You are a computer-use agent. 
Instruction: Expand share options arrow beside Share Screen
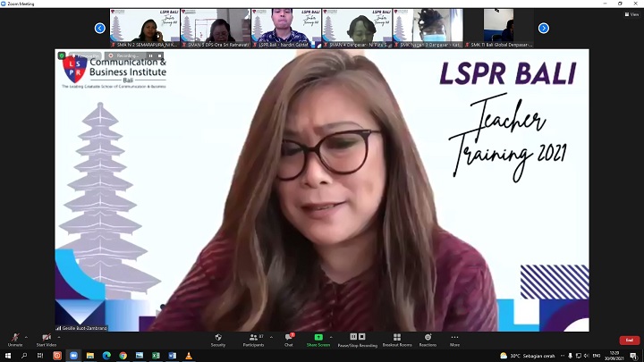tap(331, 337)
